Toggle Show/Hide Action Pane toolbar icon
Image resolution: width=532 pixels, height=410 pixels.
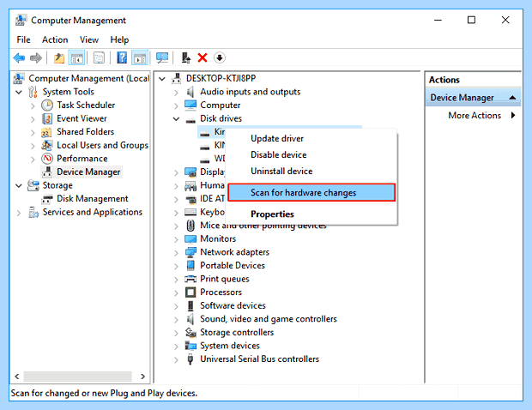pyautogui.click(x=140, y=58)
